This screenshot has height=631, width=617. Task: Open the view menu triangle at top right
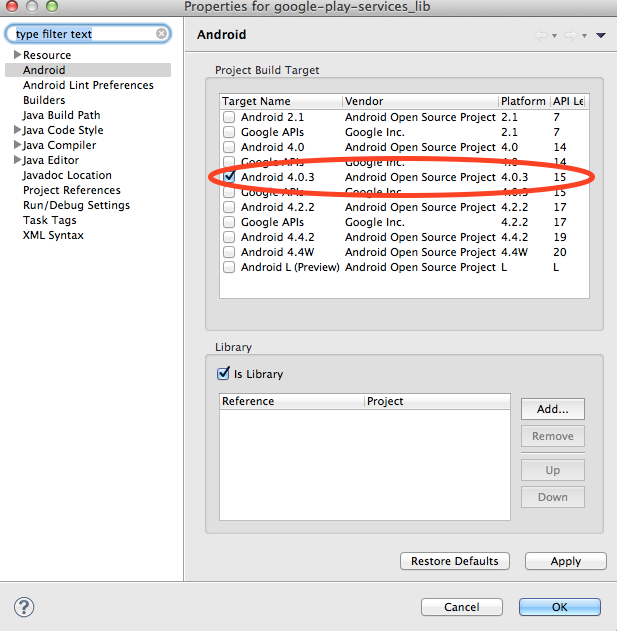600,35
